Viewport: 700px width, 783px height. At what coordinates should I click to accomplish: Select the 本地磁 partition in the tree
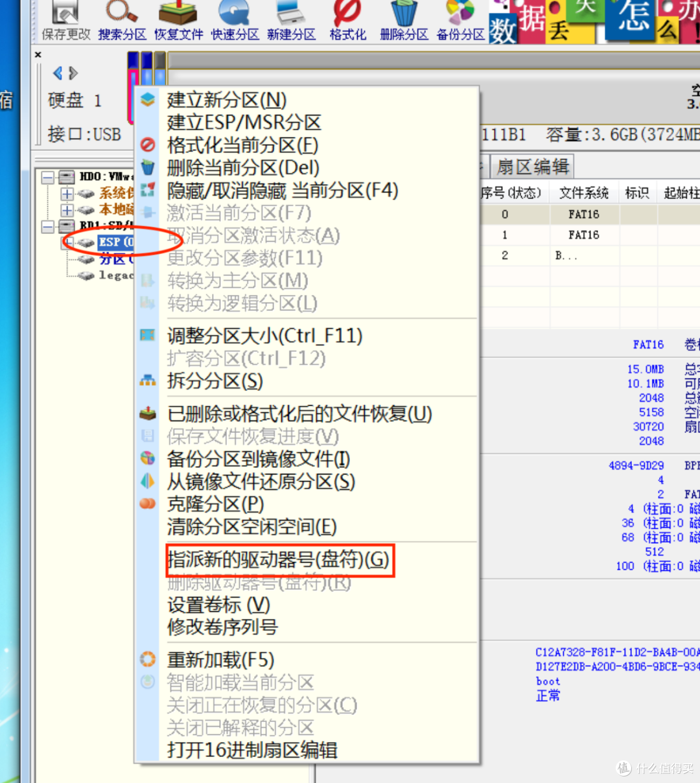(x=116, y=209)
